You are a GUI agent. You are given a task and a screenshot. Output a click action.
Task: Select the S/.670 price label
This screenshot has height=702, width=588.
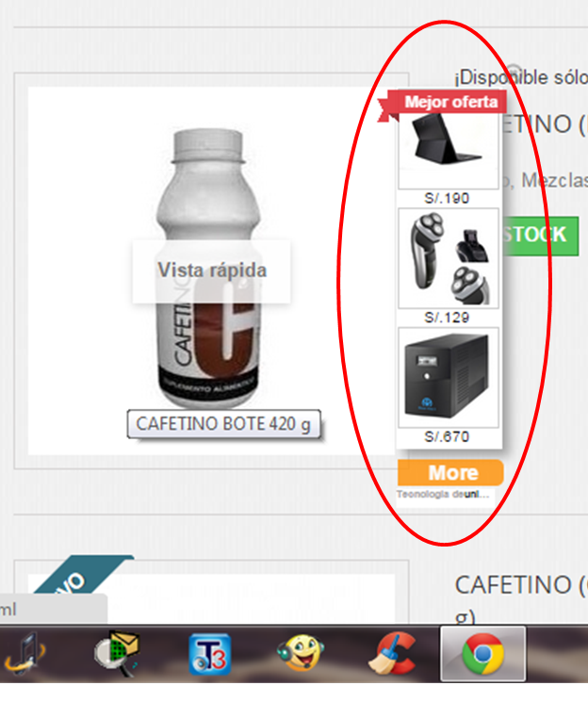coord(447,437)
